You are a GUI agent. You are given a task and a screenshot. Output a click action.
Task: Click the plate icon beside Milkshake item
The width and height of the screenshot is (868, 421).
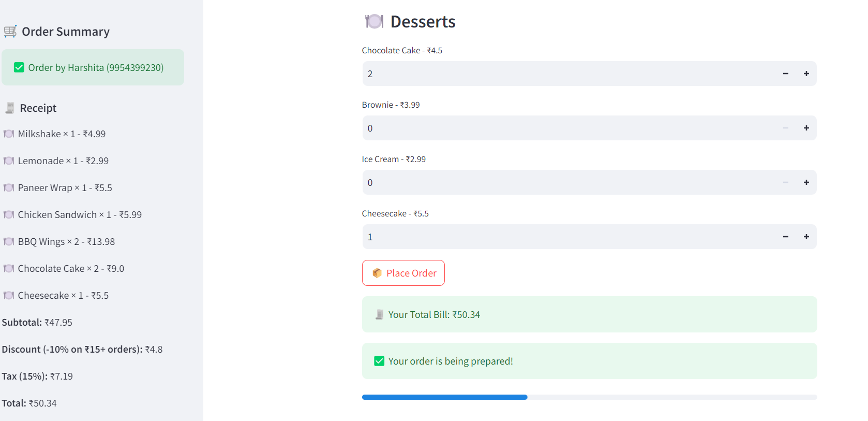9,134
